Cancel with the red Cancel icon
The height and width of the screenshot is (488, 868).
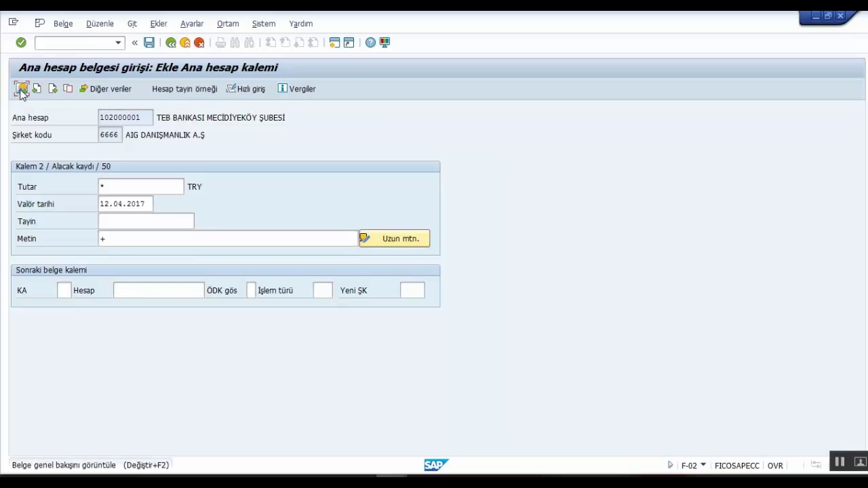pyautogui.click(x=199, y=43)
